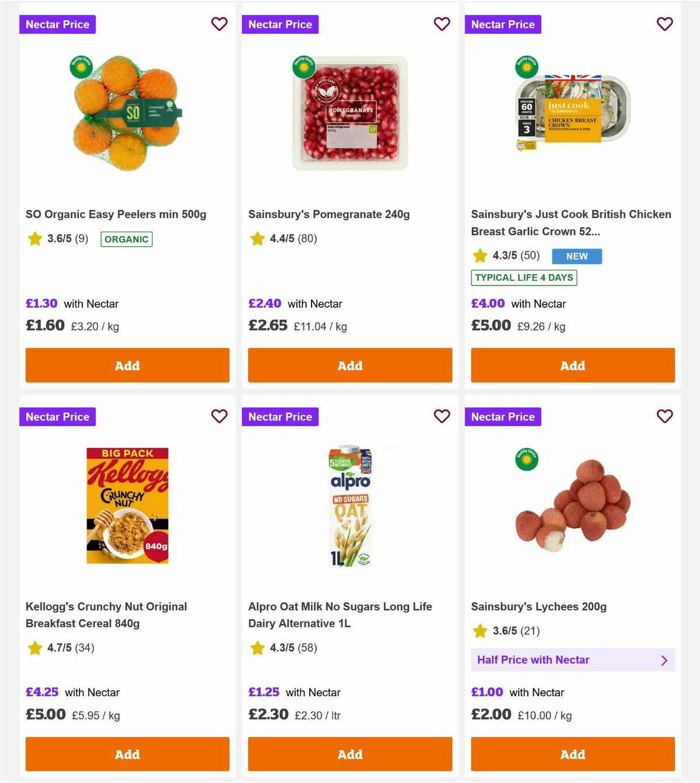Open the Half Price with Nectar offer chevron
This screenshot has width=700, height=783.
[664, 660]
